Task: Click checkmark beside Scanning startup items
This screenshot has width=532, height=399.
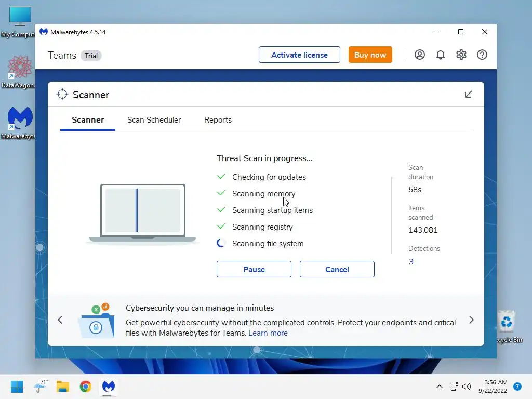Action: 221,210
